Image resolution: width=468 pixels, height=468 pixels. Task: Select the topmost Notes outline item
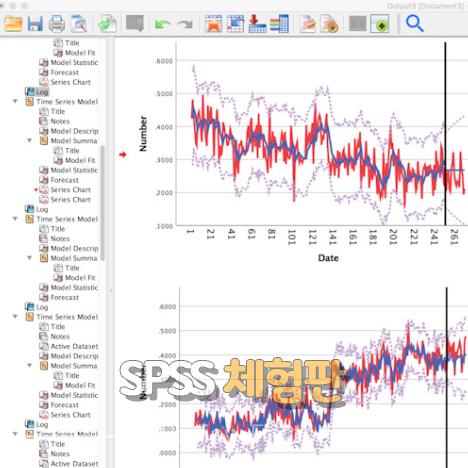coord(54,121)
